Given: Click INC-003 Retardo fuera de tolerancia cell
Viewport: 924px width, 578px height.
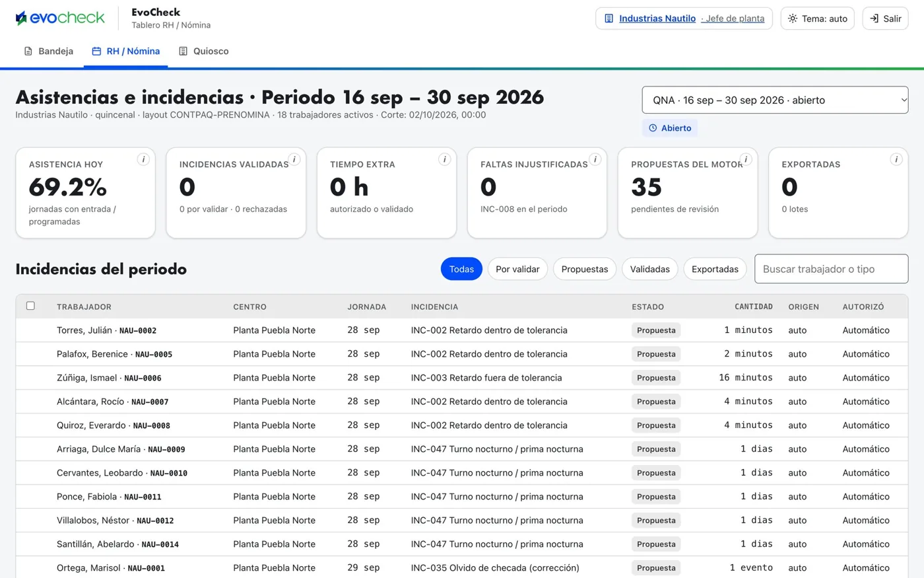Looking at the screenshot, I should (x=486, y=378).
